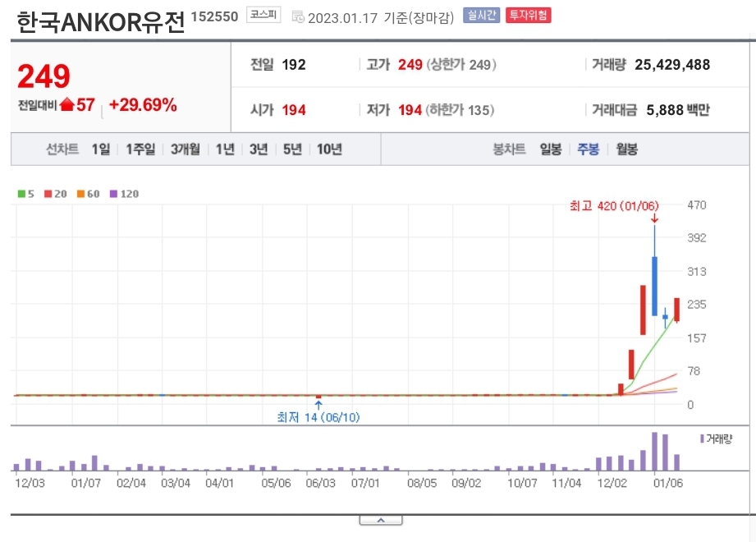
Task: Click the 470 price axis label
Action: [697, 205]
